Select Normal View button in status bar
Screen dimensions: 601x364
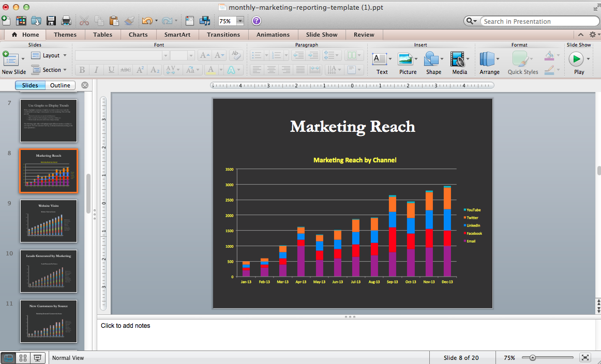(8, 358)
